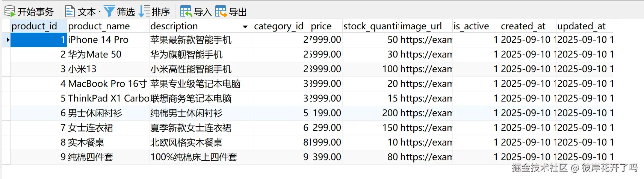This screenshot has width=644, height=179.
Task: Click the updated_at column header
Action: [x=584, y=26]
